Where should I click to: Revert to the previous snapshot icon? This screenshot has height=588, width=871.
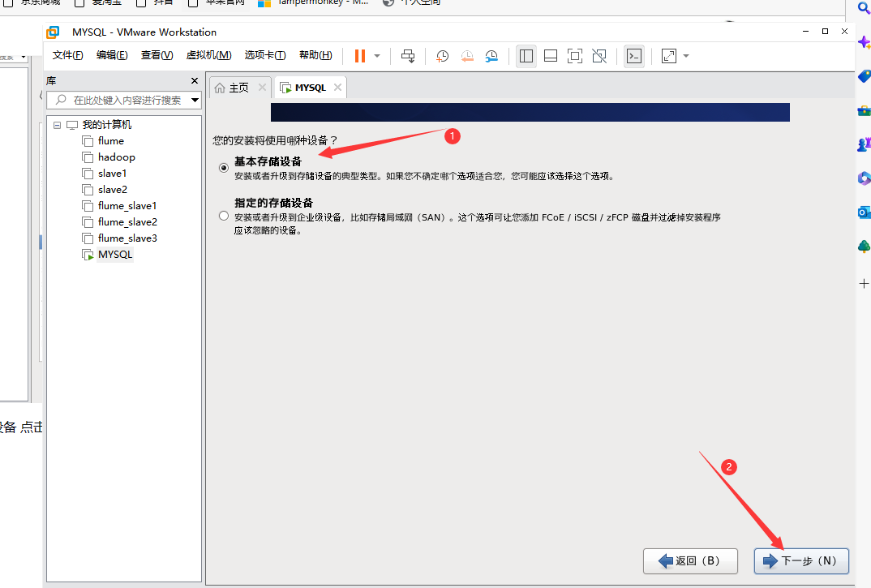pos(467,56)
